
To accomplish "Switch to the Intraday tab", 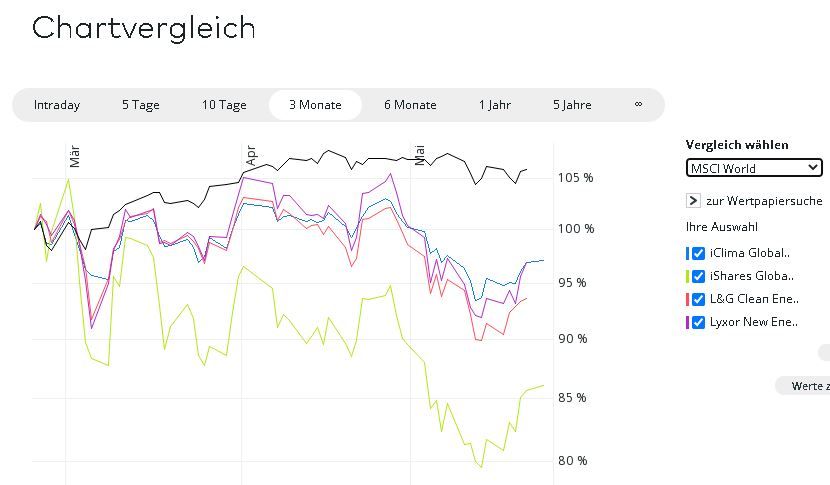I will (57, 105).
